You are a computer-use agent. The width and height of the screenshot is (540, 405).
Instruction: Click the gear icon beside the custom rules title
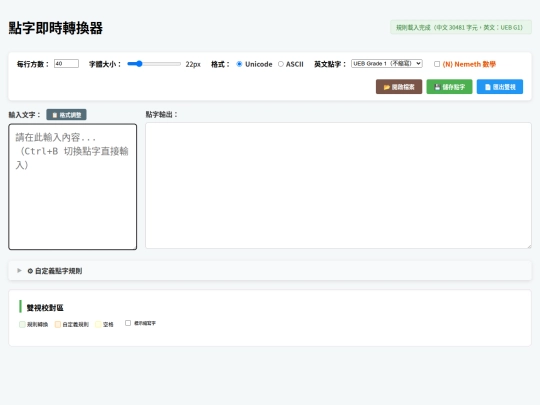(30, 271)
